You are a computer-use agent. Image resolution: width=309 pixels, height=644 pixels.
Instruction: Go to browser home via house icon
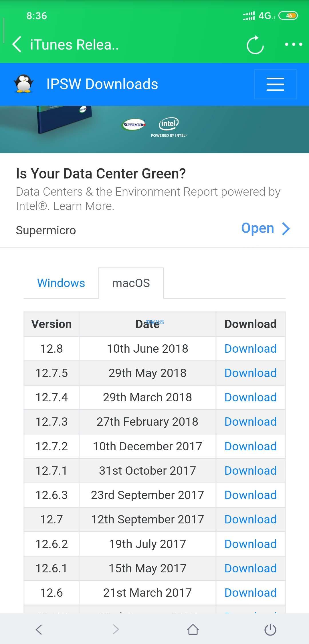(x=193, y=629)
